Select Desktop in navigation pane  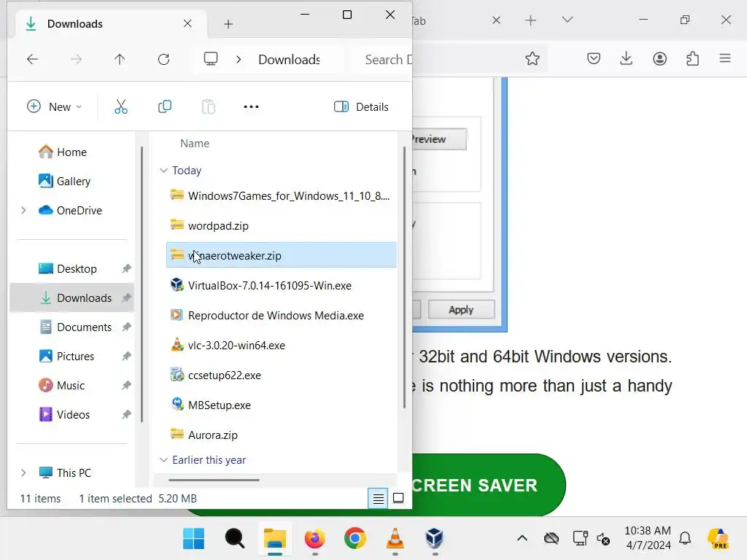(71, 268)
